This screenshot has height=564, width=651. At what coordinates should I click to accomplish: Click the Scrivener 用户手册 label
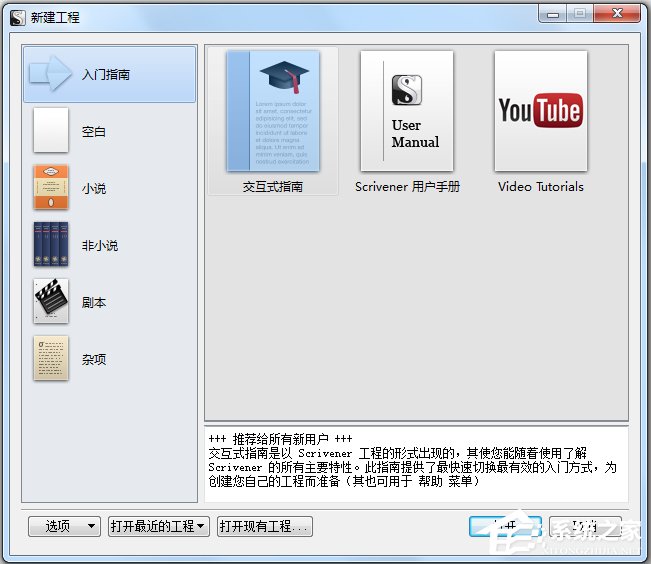407,187
